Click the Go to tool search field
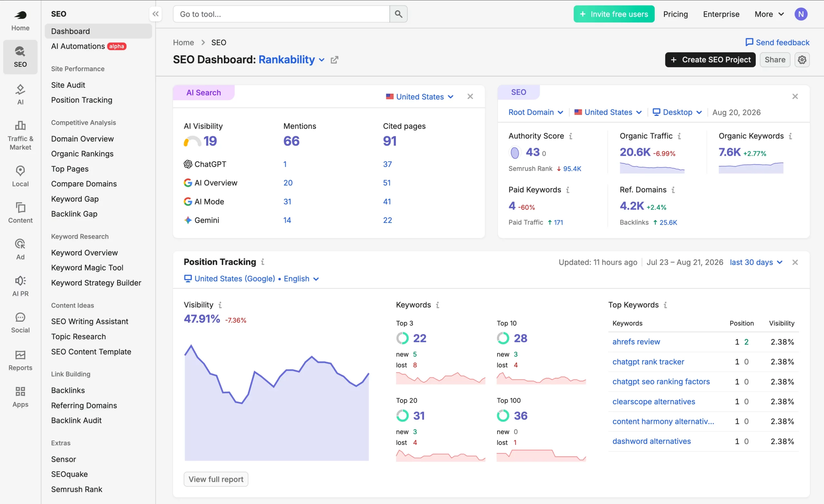This screenshot has height=504, width=824. 281,14
